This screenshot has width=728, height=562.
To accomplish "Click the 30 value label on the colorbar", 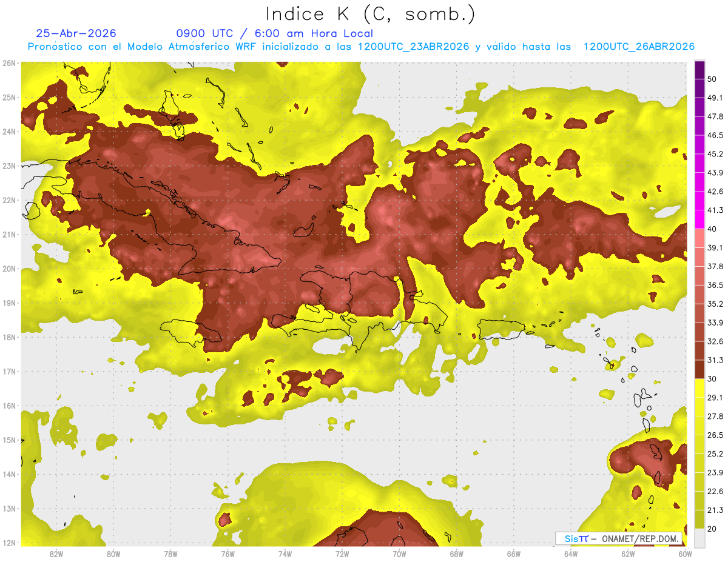I will coord(712,379).
